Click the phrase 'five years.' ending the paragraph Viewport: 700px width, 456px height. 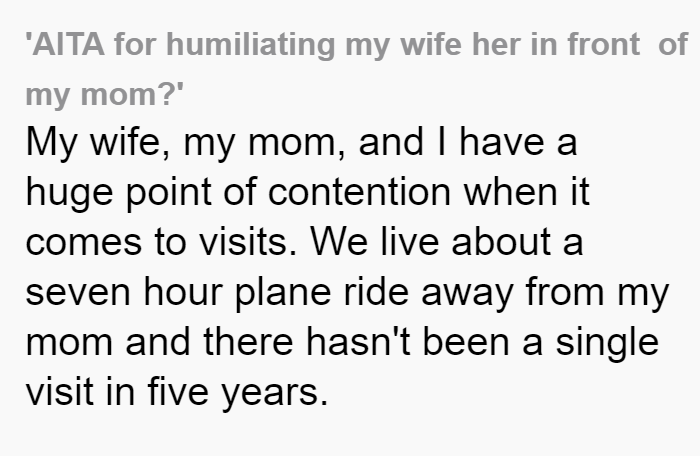click(238, 393)
